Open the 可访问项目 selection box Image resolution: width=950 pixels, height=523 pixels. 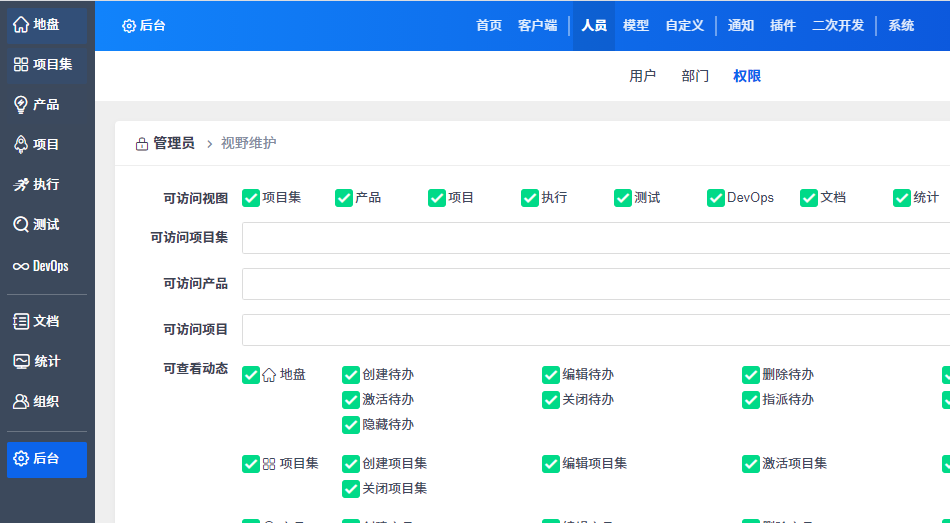click(x=595, y=330)
